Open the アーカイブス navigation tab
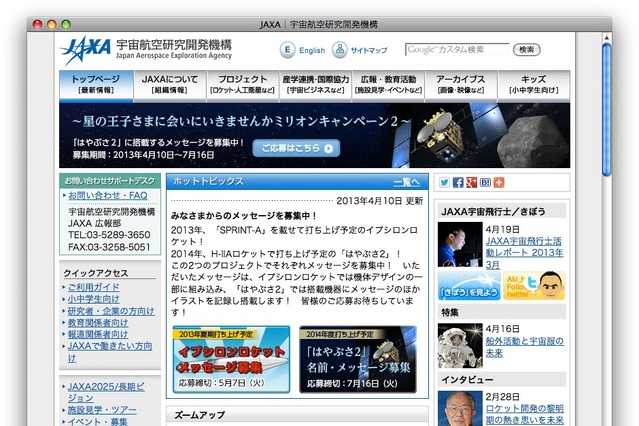Screen dimensions: 639x426 461,84
